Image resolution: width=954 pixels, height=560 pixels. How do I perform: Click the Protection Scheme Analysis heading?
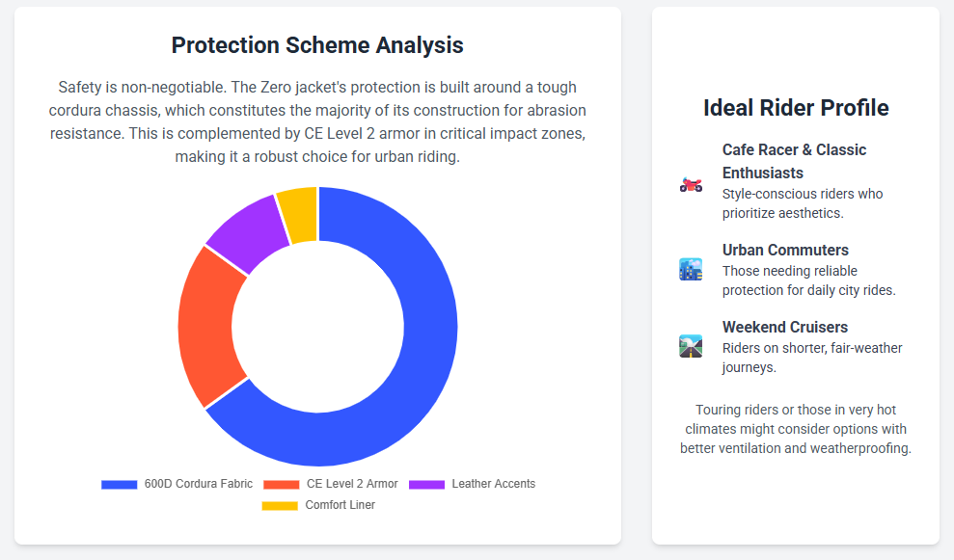point(317,45)
